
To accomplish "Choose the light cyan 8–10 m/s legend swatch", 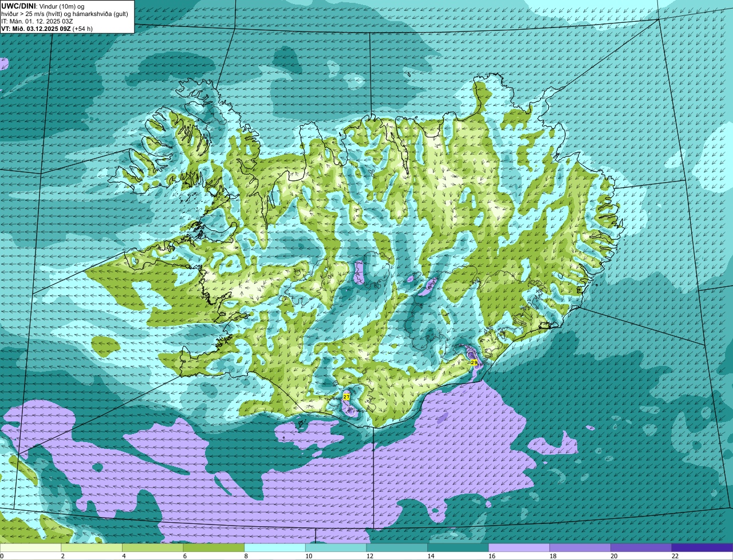I will pos(275,547).
